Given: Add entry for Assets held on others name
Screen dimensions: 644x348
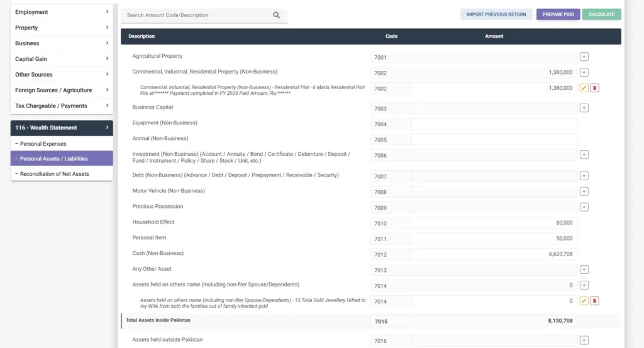Looking at the screenshot, I should (x=584, y=285).
